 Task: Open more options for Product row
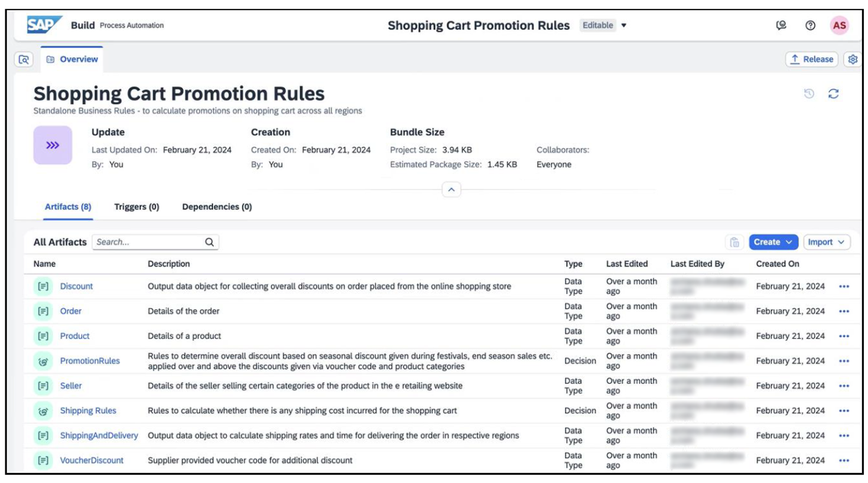844,336
